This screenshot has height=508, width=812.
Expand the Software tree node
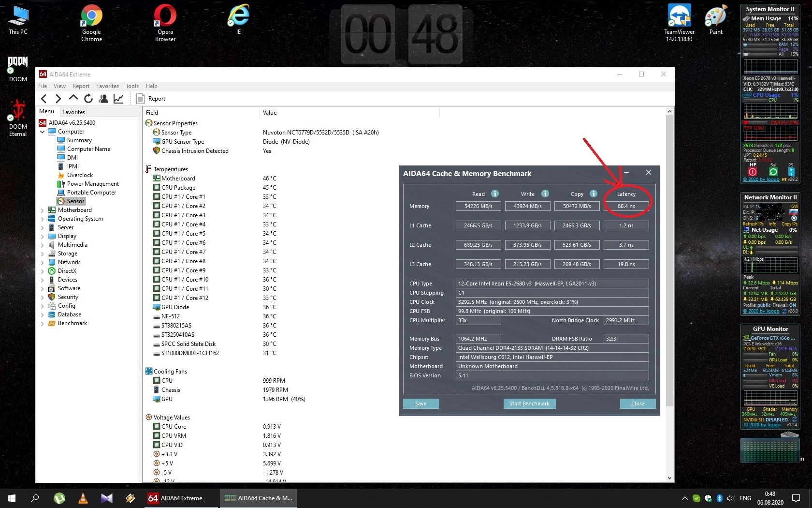pyautogui.click(x=42, y=288)
